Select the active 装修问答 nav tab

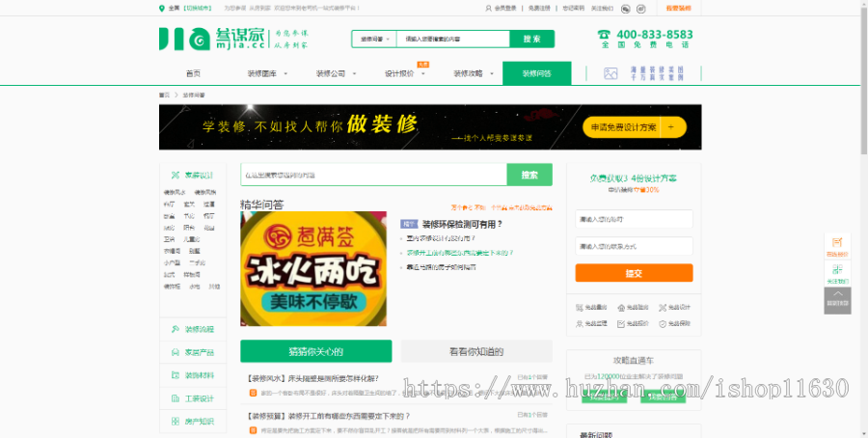(536, 73)
